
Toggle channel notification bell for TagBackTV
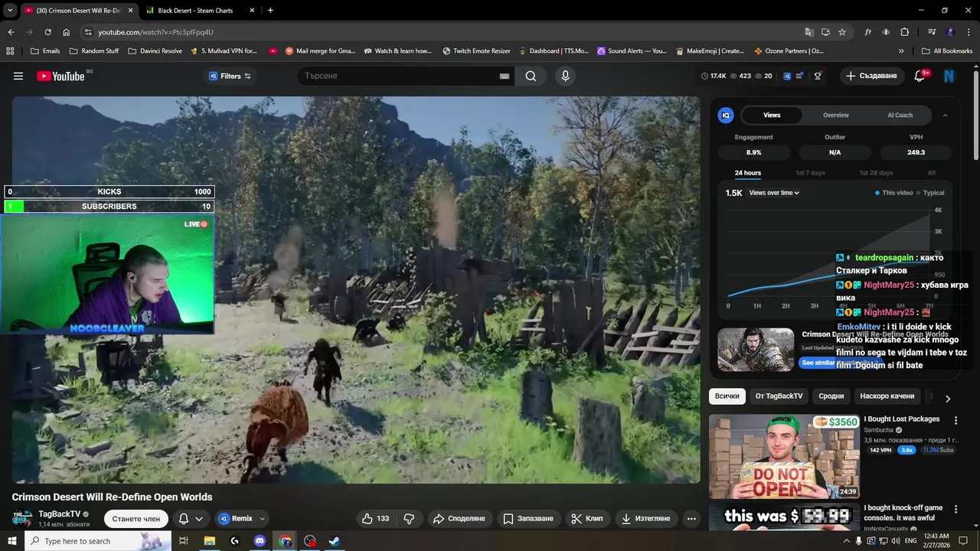[191, 518]
